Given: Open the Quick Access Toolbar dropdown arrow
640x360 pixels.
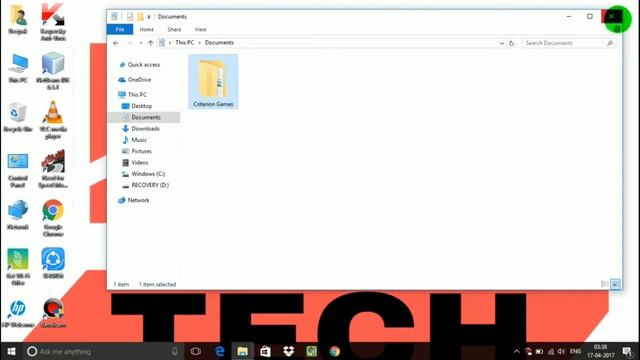Looking at the screenshot, I should pos(149,17).
